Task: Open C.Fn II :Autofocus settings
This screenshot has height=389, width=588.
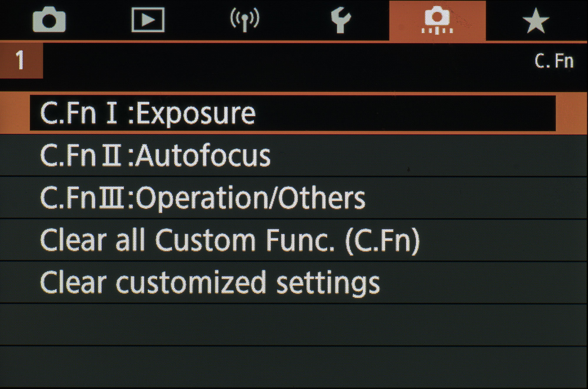Action: 155,156
